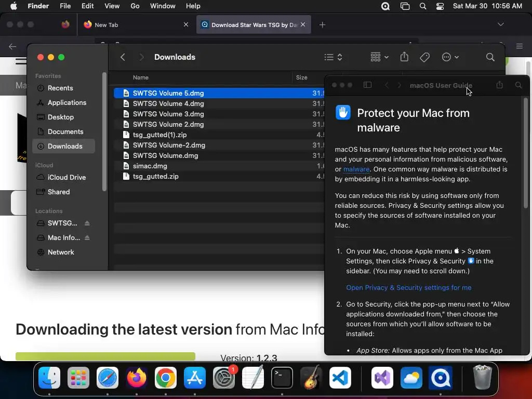This screenshot has width=532, height=399.
Task: Open the Edit menu
Action: pyautogui.click(x=87, y=6)
